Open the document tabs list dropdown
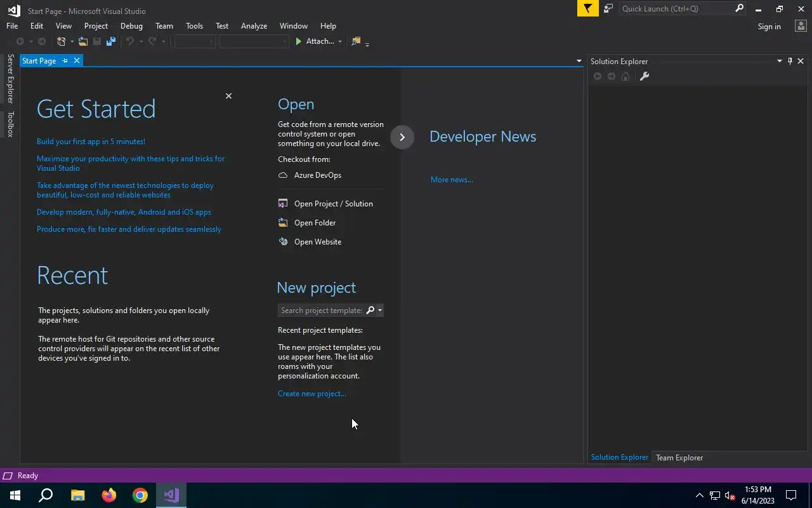 pyautogui.click(x=579, y=61)
